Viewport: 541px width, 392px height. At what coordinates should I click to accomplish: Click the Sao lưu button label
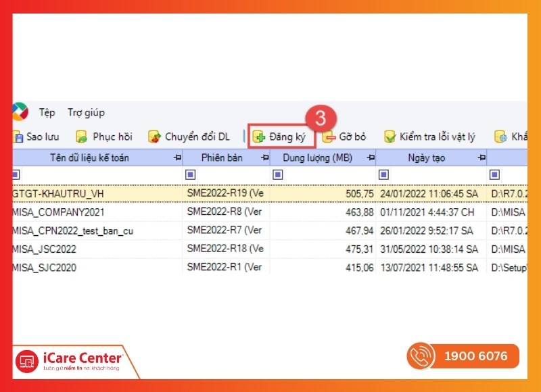[x=43, y=137]
